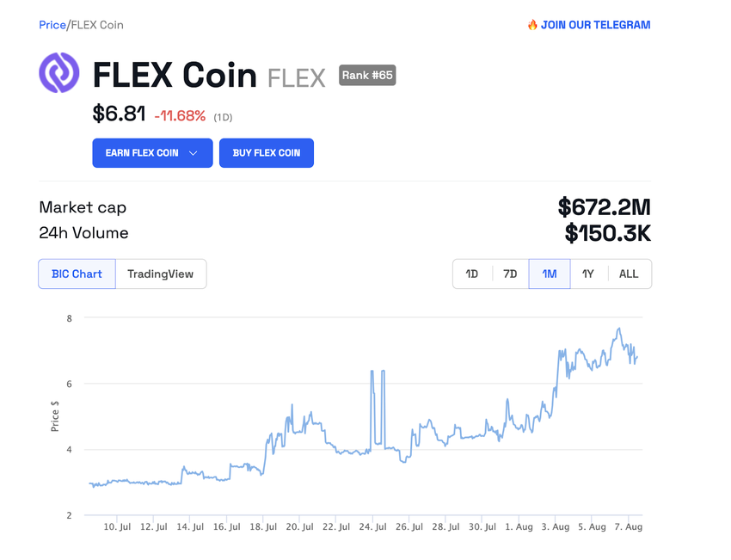Screen dimensions: 731x560
Task: Click the Price breadcrumb link
Action: click(50, 25)
